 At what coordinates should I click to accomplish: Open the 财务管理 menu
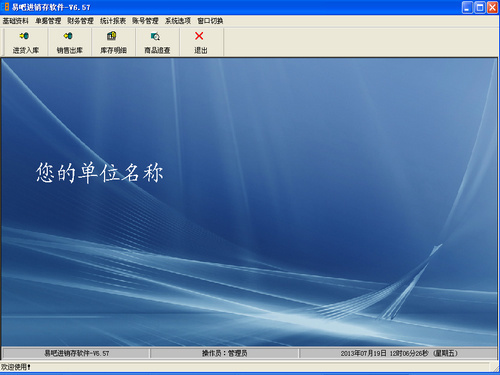click(80, 21)
